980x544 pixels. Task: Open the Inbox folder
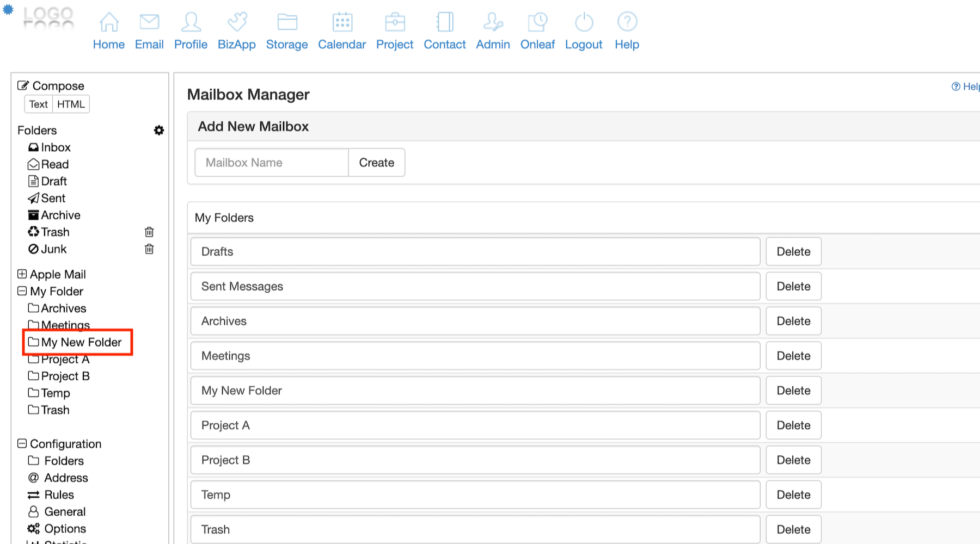(x=55, y=147)
